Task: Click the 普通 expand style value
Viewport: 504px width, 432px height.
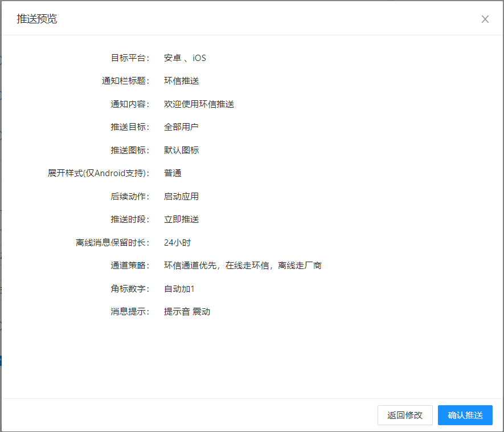Action: point(173,173)
